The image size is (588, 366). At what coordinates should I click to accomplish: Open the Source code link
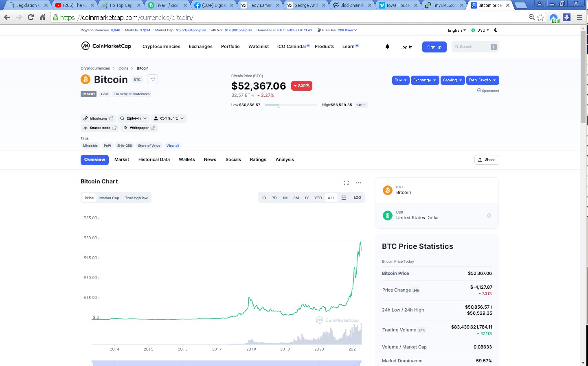pos(100,128)
